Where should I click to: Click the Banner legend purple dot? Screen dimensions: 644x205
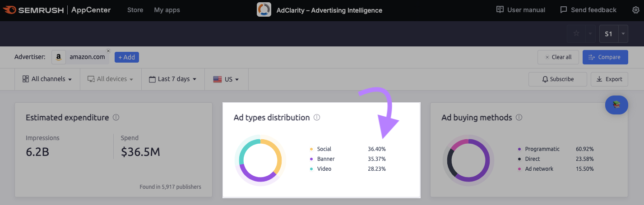click(311, 159)
